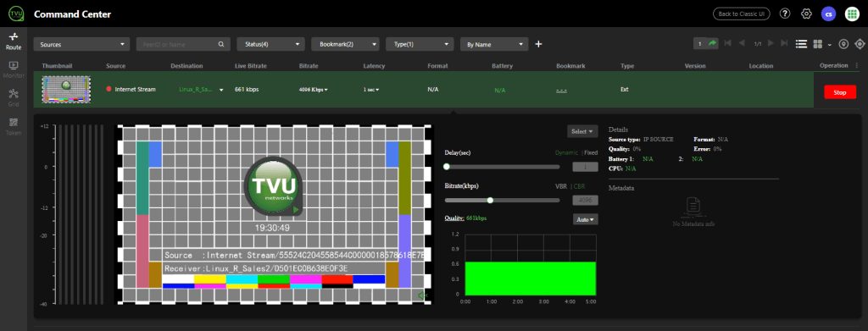Add a filter with the plus icon
868x331 pixels.
538,44
